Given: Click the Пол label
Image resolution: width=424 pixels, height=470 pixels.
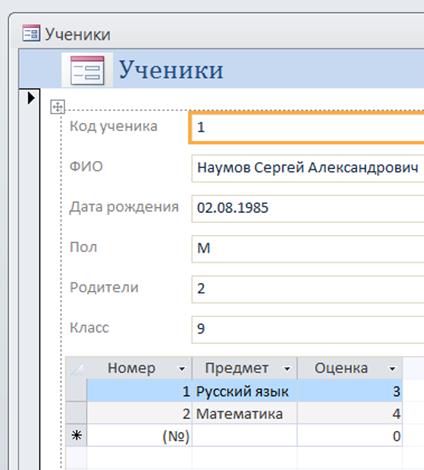Looking at the screenshot, I should click(x=83, y=247).
